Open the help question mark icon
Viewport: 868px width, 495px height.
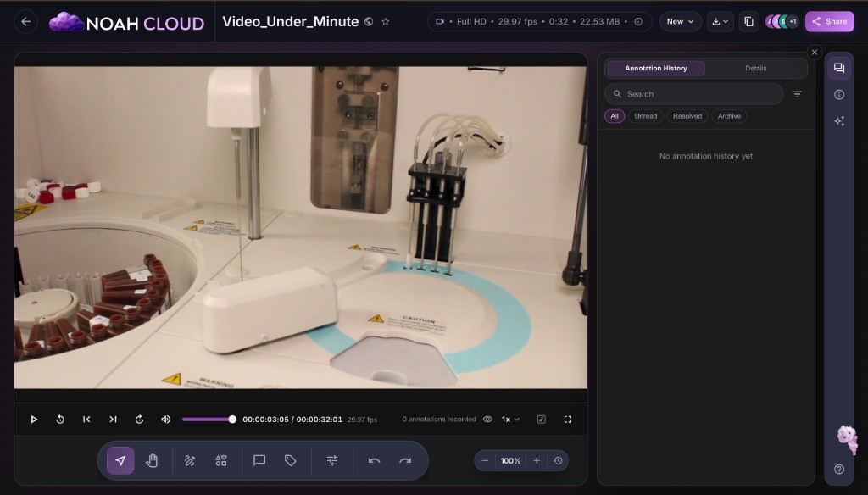(839, 469)
